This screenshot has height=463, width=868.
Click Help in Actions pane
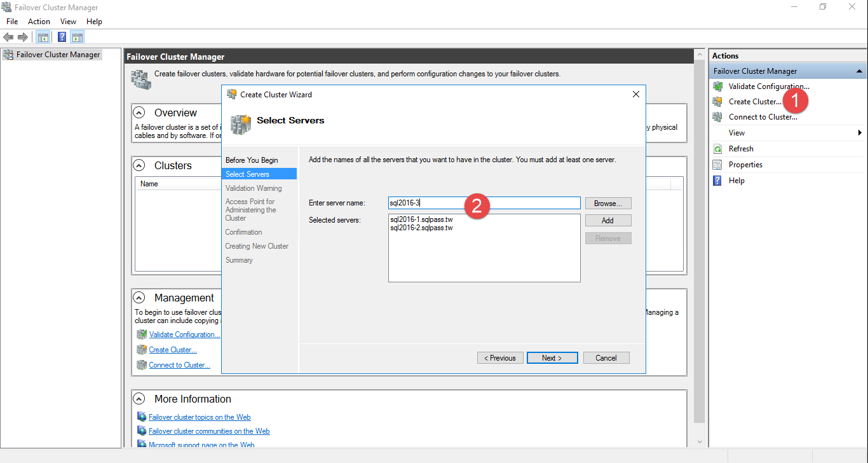(x=736, y=181)
